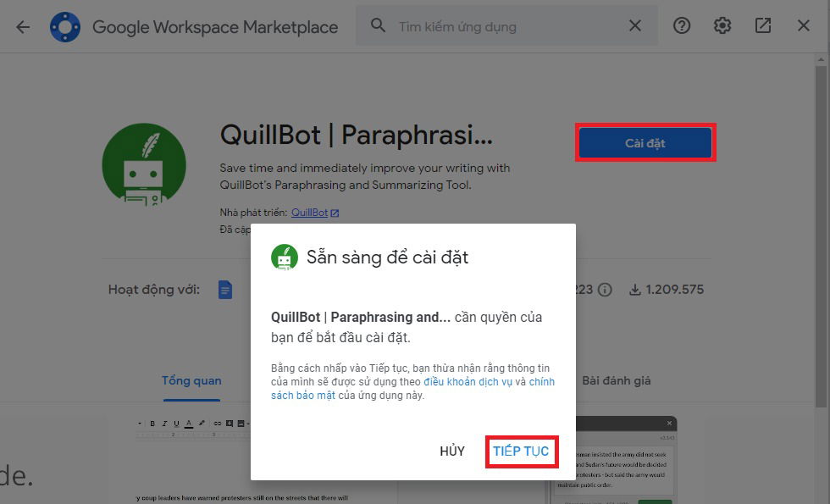The height and width of the screenshot is (504, 830).
Task: Click the 'Sẵn sàng để cài đặt' dialog title
Action: point(388,258)
